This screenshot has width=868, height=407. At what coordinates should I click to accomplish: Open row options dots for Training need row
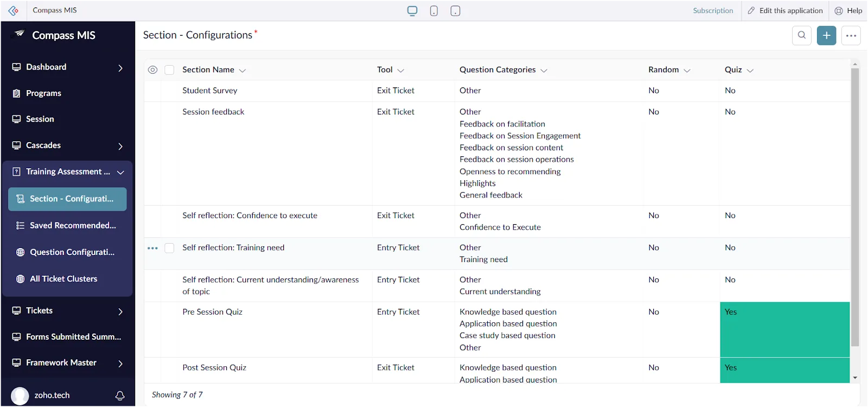(x=152, y=248)
